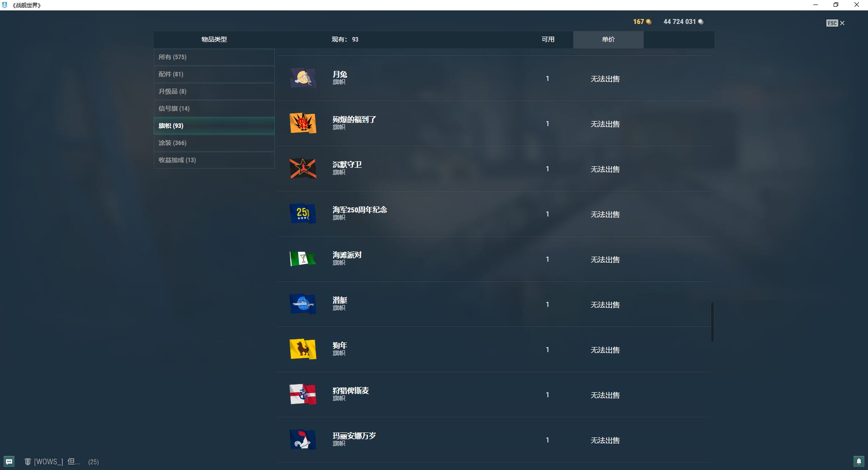Click the 潜艇 flag icon

click(302, 304)
